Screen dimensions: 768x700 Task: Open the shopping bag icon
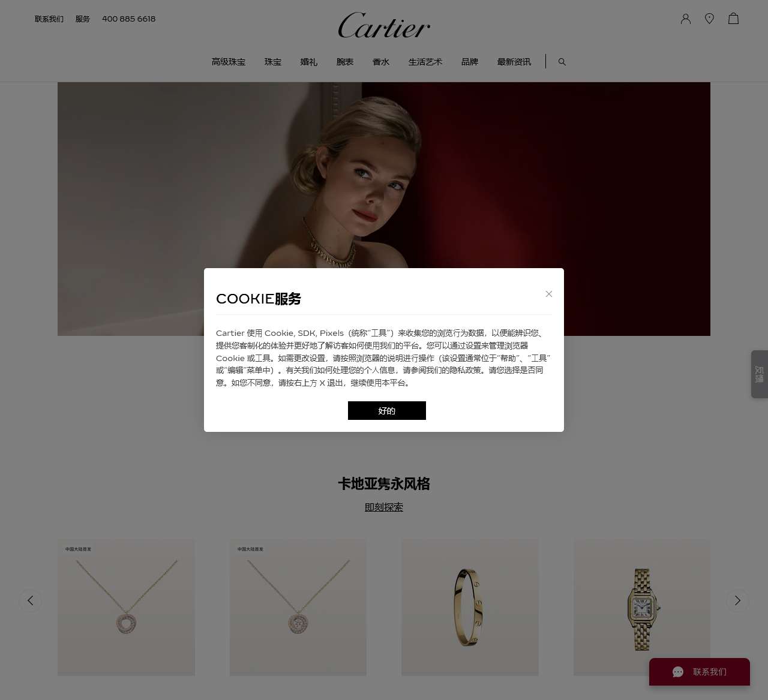tap(733, 19)
